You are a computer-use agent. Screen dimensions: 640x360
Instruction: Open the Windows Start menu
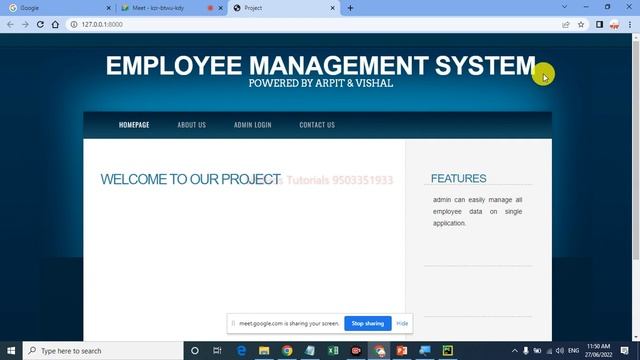(x=11, y=351)
